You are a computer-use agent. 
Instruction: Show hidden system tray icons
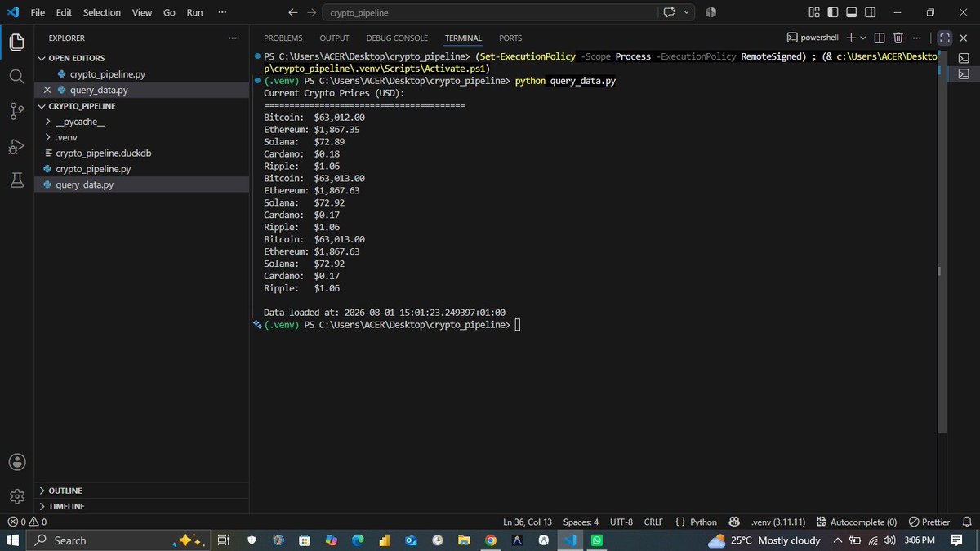(x=838, y=540)
